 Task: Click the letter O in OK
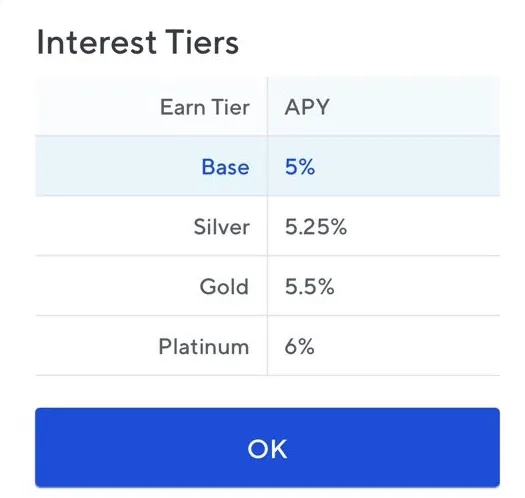click(257, 449)
